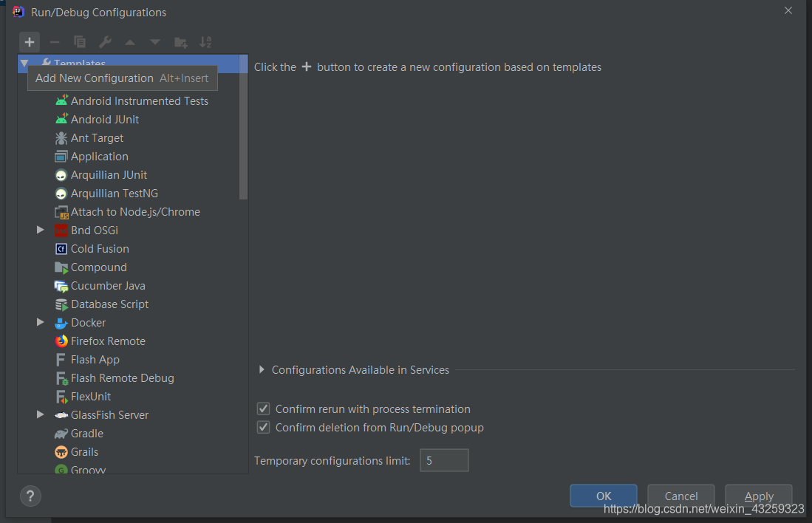Click the Temporary configurations limit field
The image size is (812, 523).
444,460
